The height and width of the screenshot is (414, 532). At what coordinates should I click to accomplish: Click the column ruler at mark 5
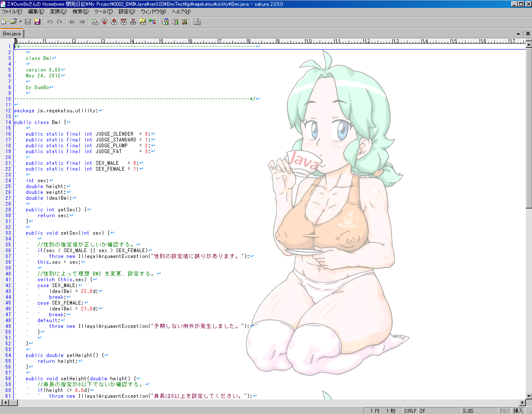click(161, 41)
